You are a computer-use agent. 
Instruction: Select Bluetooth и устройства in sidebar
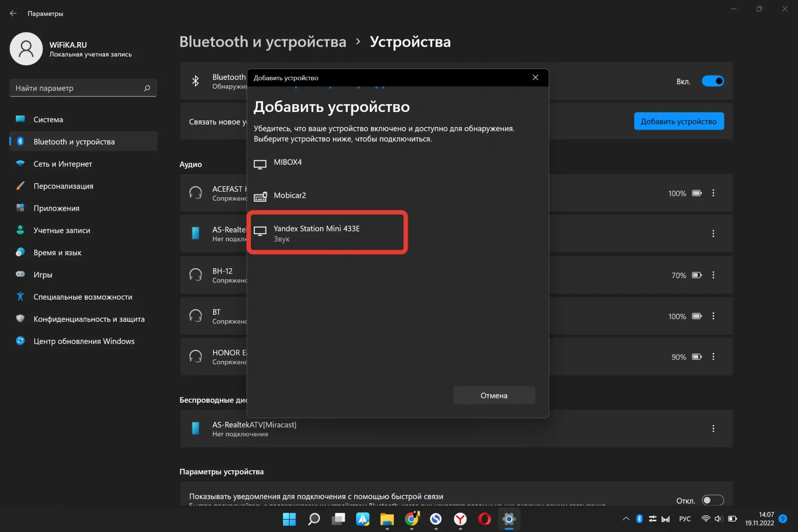coord(83,141)
